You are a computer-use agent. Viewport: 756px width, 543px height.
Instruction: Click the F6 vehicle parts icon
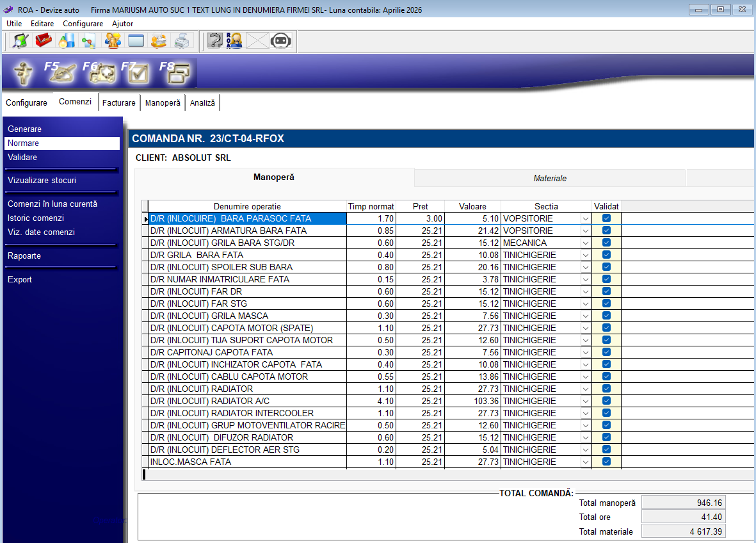101,74
